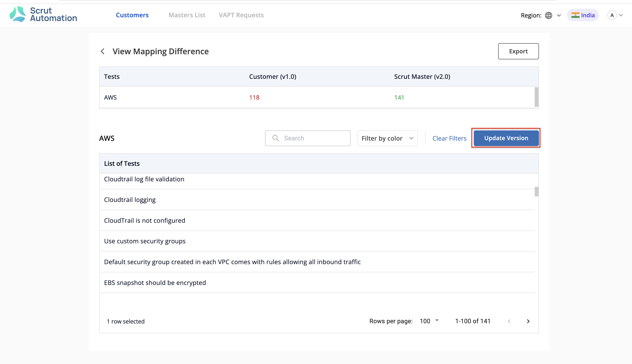632x364 pixels.
Task: Select Use custom security groups row
Action: point(317,241)
